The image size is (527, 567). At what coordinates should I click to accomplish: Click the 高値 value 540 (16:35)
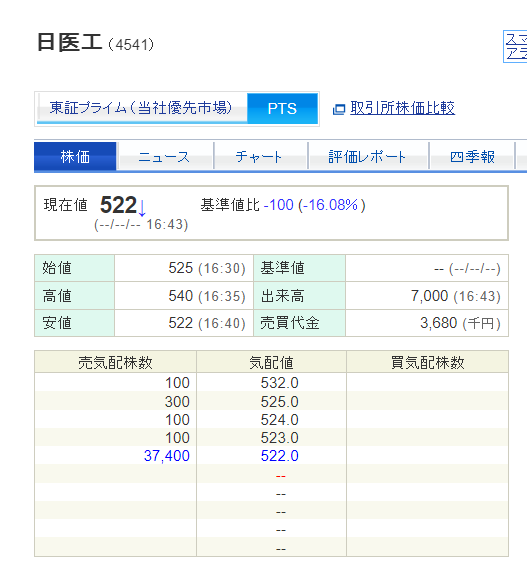pyautogui.click(x=207, y=296)
